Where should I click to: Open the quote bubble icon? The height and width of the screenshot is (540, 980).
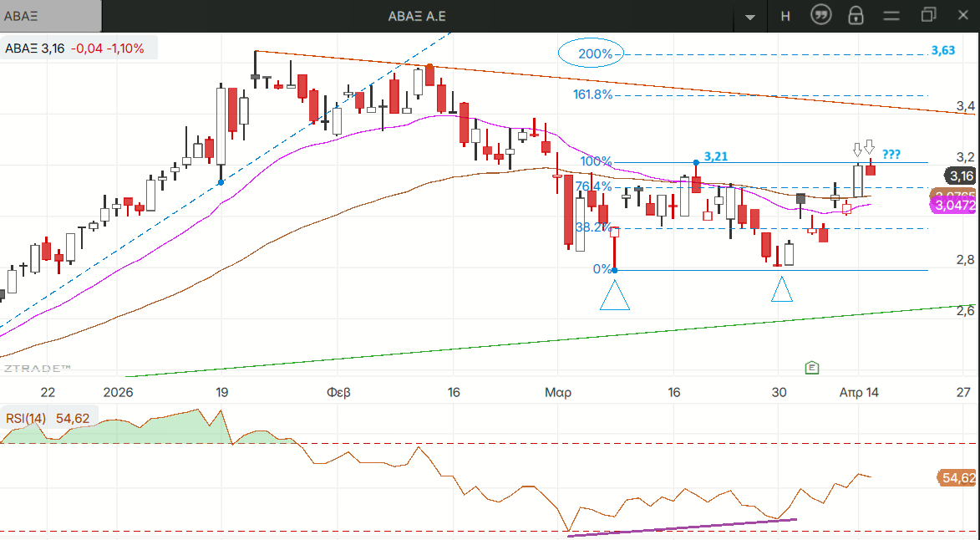(x=821, y=16)
